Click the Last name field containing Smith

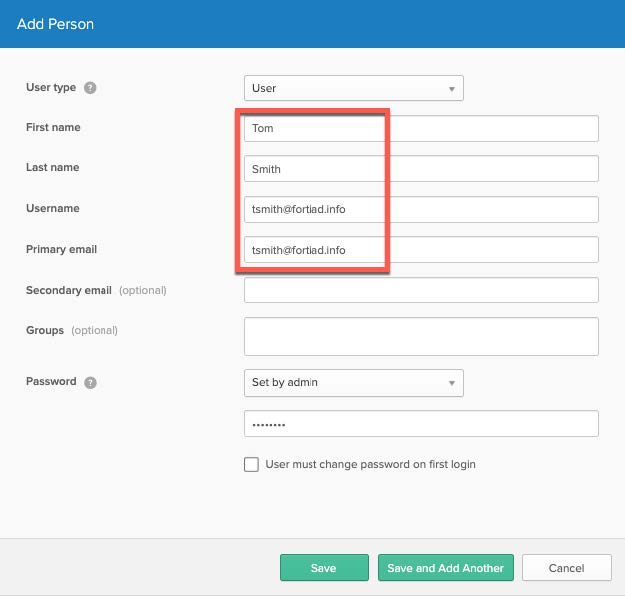[x=420, y=169]
